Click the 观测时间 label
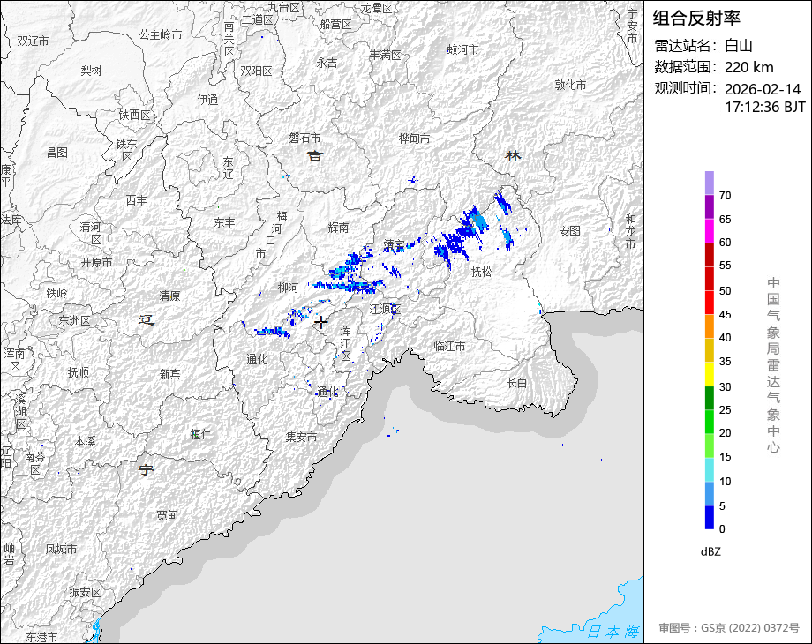The width and height of the screenshot is (812, 644). click(686, 88)
